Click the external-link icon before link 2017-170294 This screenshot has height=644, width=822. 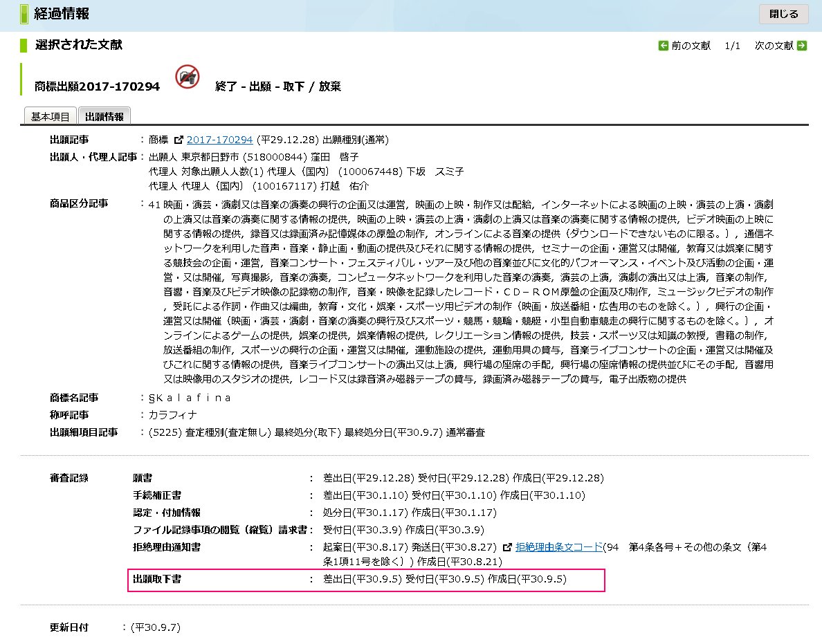click(x=179, y=139)
